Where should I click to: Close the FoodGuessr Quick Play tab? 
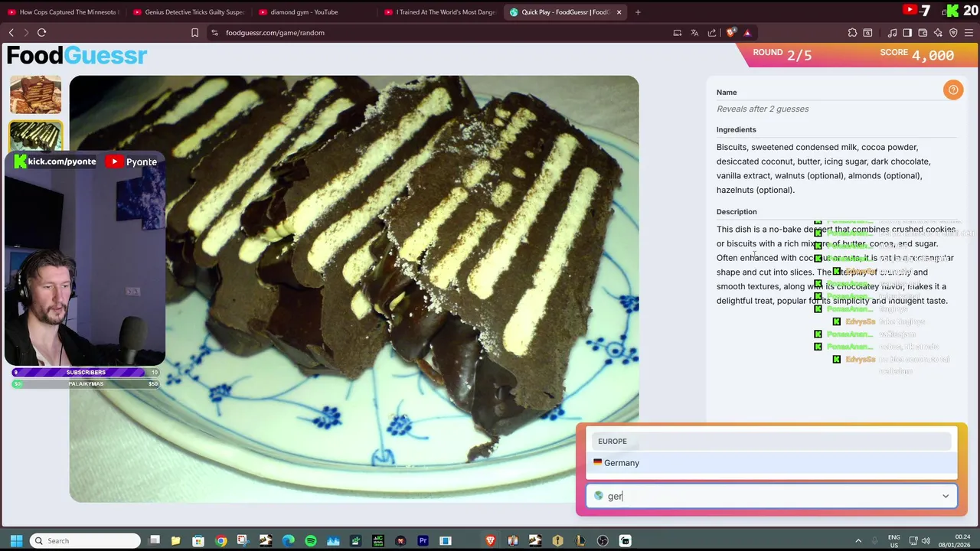click(x=619, y=12)
